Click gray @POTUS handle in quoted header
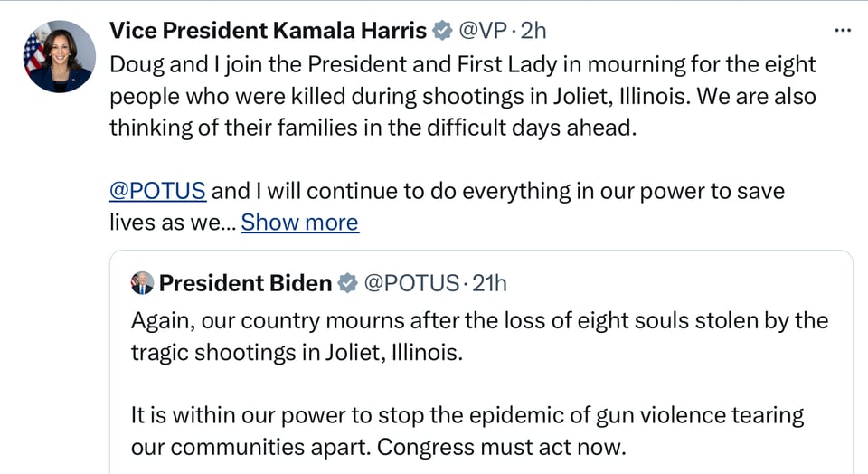Screen dimensions: 868x474 click(x=411, y=283)
